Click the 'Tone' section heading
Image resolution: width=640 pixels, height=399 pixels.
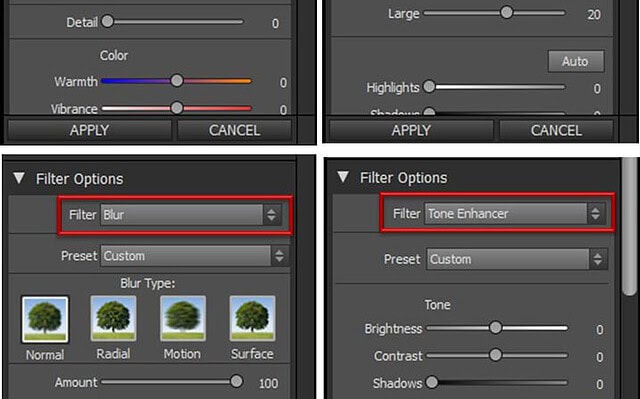tap(438, 305)
